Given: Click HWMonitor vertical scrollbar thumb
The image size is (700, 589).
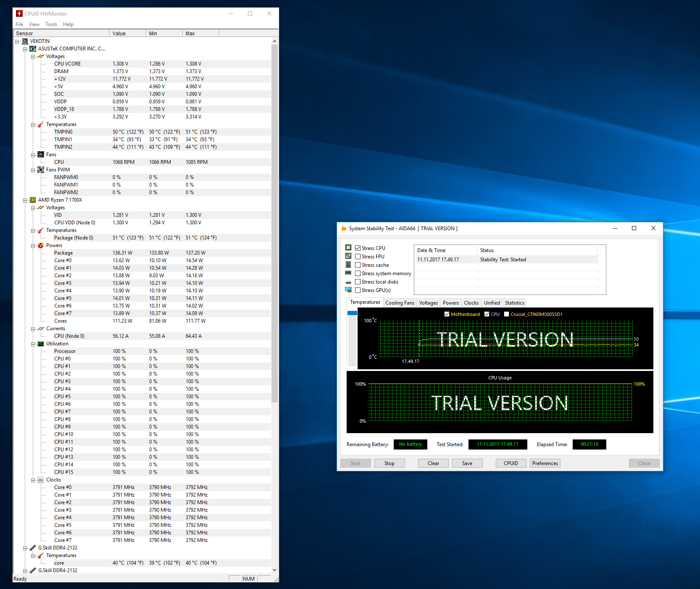Looking at the screenshot, I should (x=275, y=224).
